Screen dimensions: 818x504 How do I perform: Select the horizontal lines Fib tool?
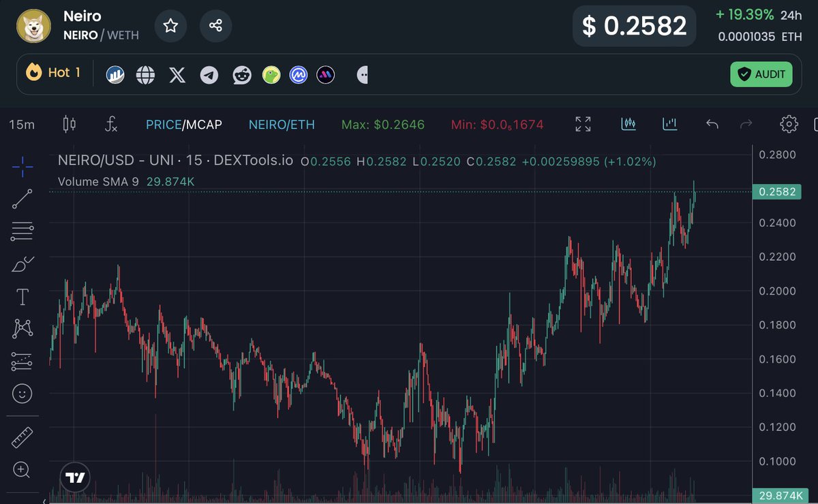pyautogui.click(x=22, y=232)
